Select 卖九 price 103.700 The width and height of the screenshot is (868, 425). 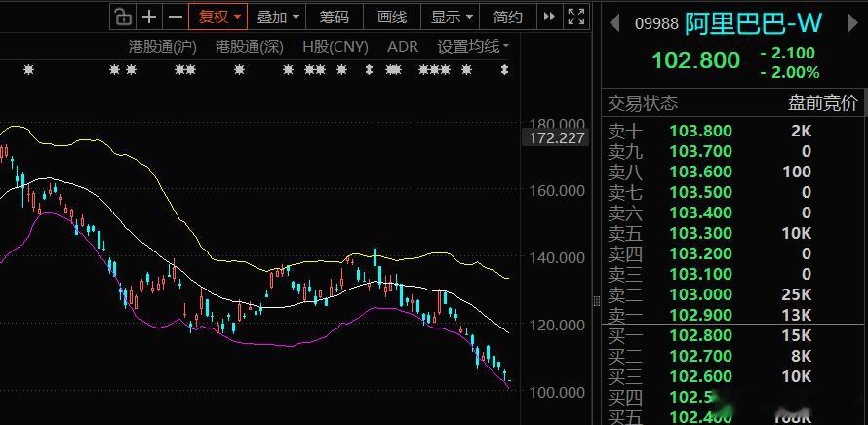pos(701,152)
